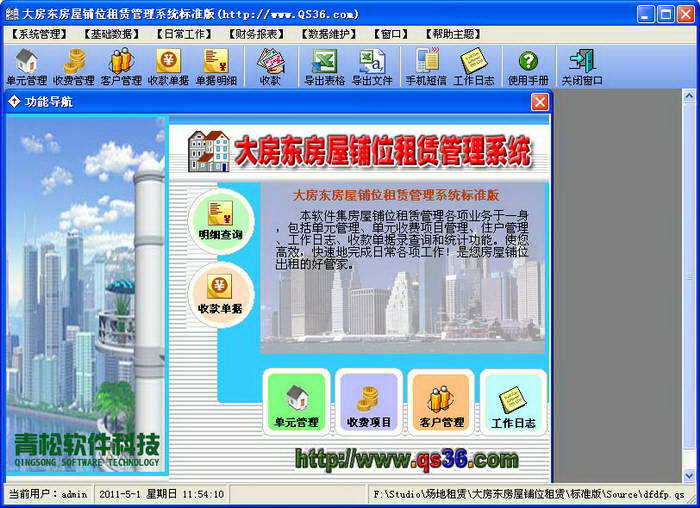Screen dimensions: 700x508
Task: Click the file path in status bar
Action: click(x=529, y=494)
